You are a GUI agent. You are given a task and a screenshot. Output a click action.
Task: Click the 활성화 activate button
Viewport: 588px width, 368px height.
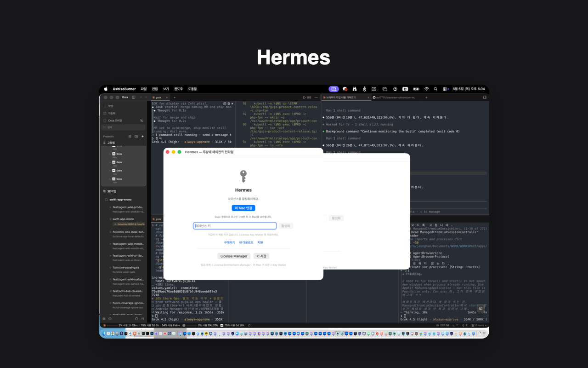pyautogui.click(x=286, y=226)
